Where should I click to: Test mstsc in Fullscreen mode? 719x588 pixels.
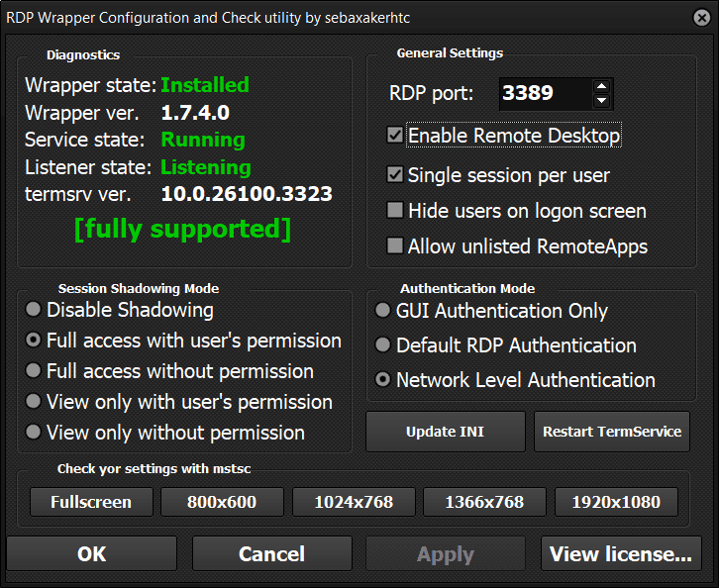[x=91, y=502]
